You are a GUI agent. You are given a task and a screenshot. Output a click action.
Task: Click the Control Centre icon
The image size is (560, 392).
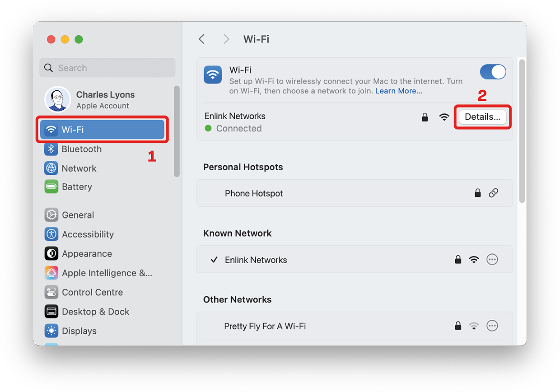click(51, 292)
